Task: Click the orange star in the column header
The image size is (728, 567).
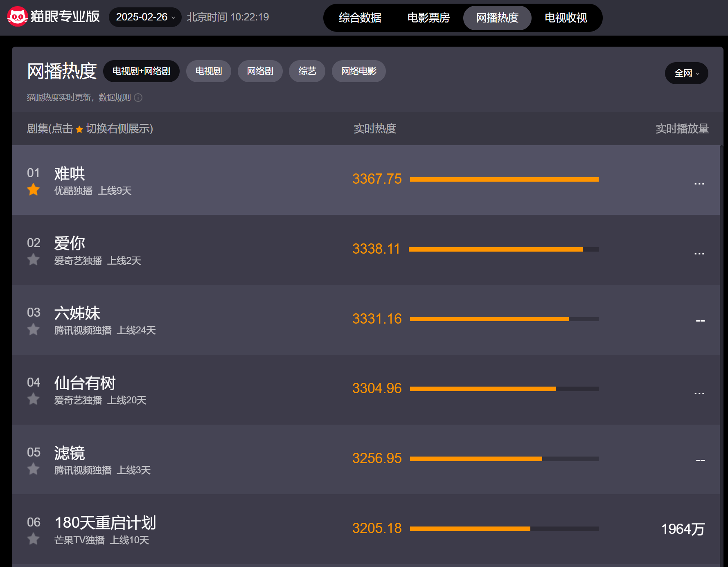Action: [79, 129]
